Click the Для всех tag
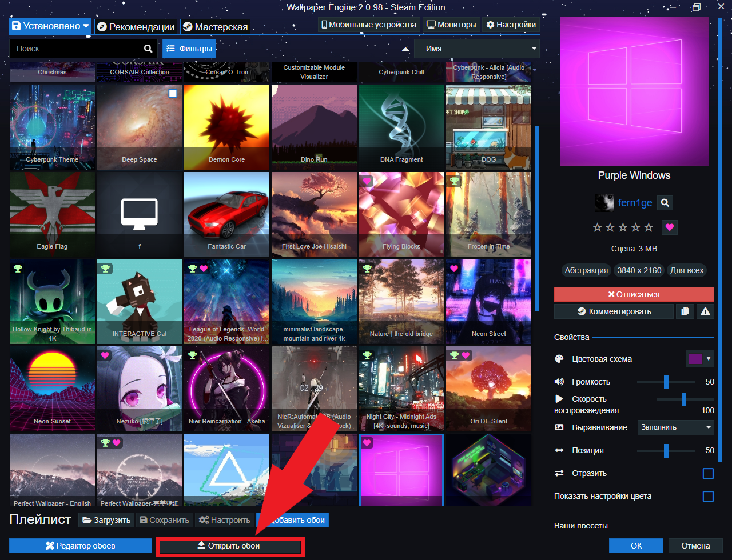732x560 pixels. click(686, 270)
